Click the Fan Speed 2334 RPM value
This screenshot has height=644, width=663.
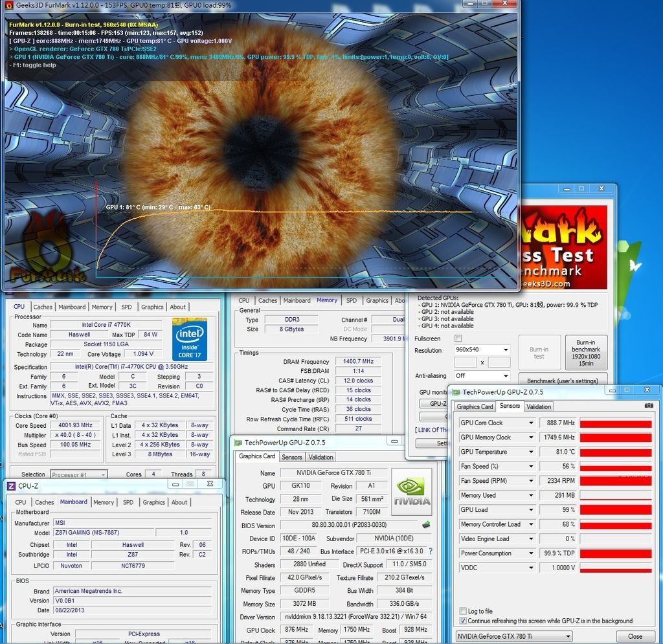tap(559, 481)
